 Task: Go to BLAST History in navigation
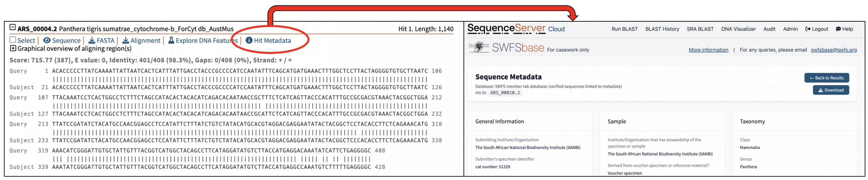pyautogui.click(x=662, y=29)
